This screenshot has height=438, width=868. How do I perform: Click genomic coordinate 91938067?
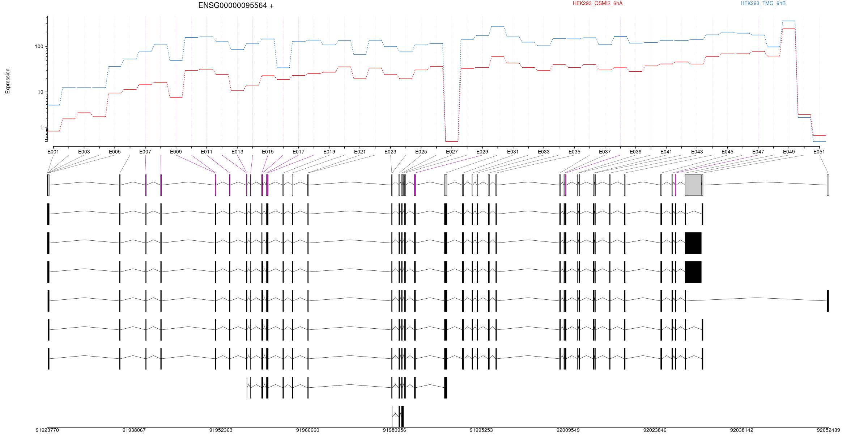tap(134, 430)
